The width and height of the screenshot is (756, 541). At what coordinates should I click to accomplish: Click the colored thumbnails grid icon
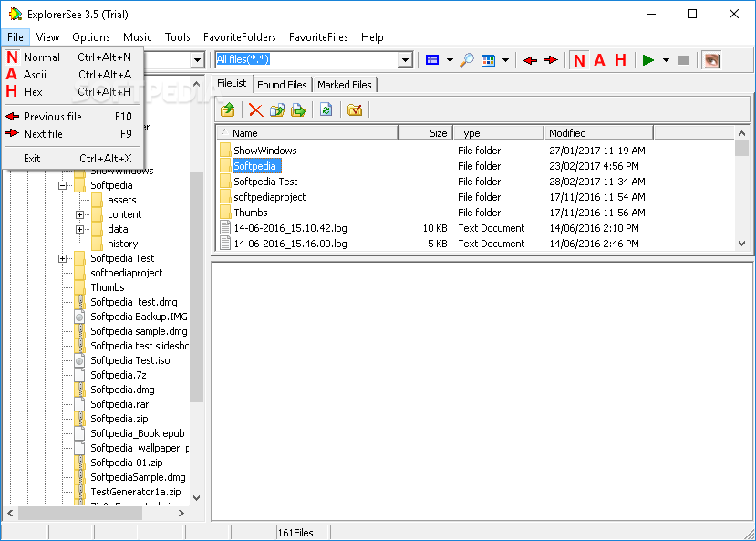(x=489, y=60)
